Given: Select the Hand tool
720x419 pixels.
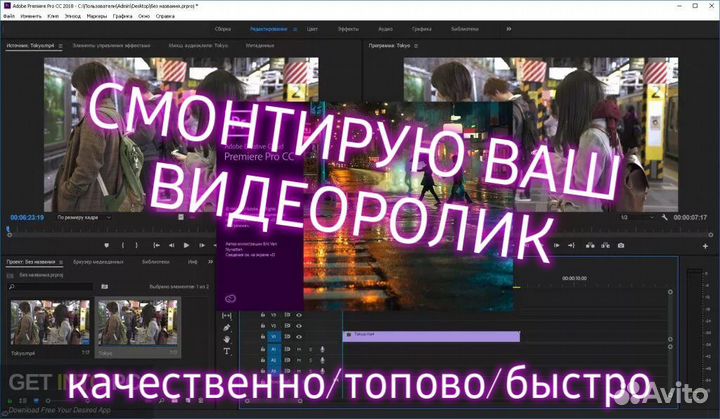Looking at the screenshot, I should (227, 340).
